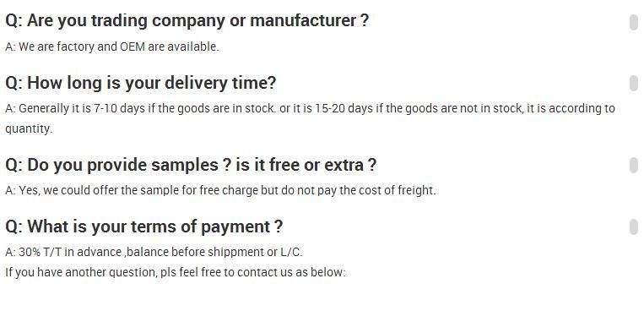Viewport: 644px width, 311px height.
Task: Select the free sample freight cost answer
Action: (x=220, y=190)
